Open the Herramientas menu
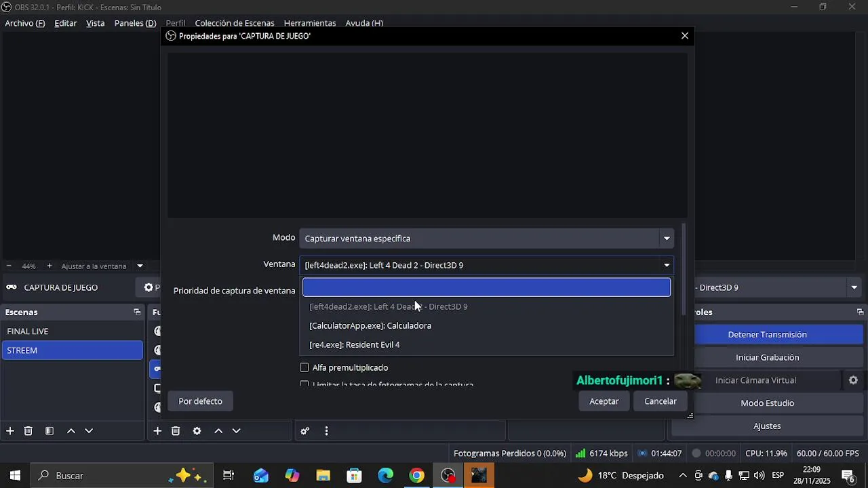The height and width of the screenshot is (488, 868). coord(310,23)
